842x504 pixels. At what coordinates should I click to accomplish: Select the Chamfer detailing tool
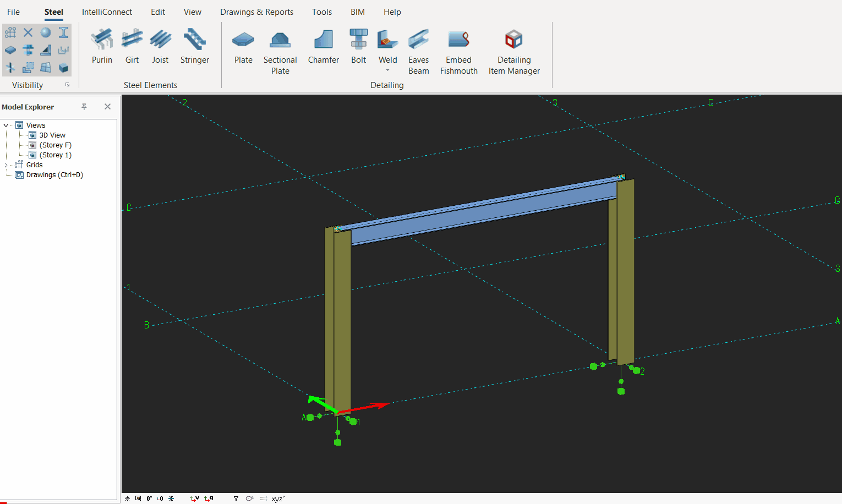[323, 46]
